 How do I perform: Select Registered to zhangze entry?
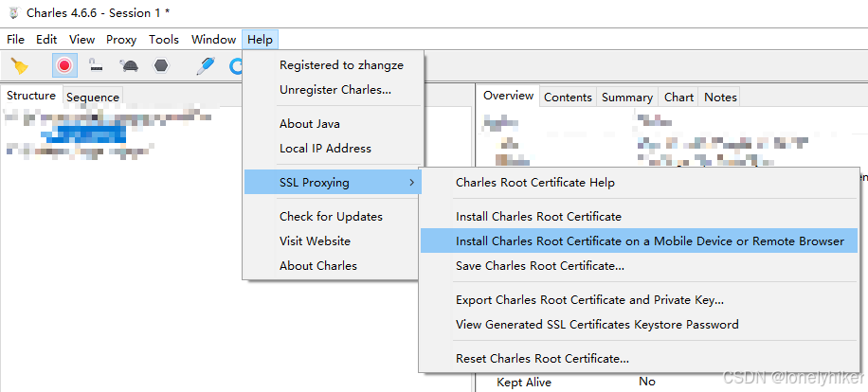pos(334,65)
